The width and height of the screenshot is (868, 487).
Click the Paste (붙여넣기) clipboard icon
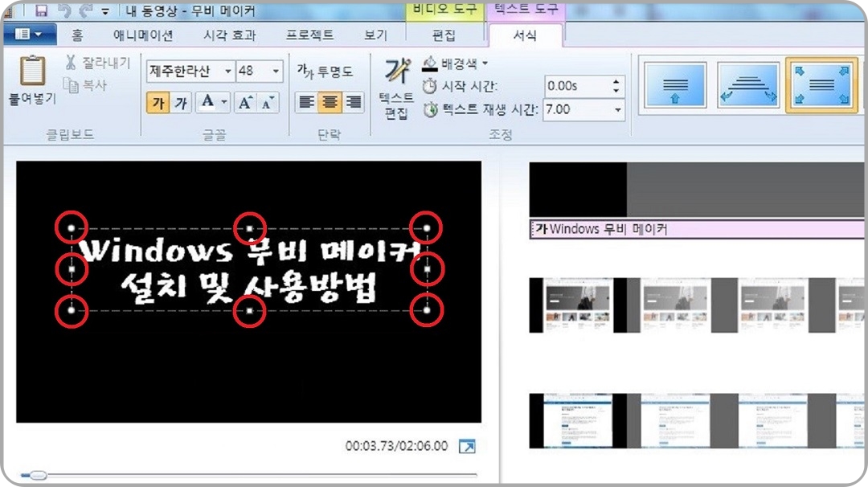click(32, 71)
